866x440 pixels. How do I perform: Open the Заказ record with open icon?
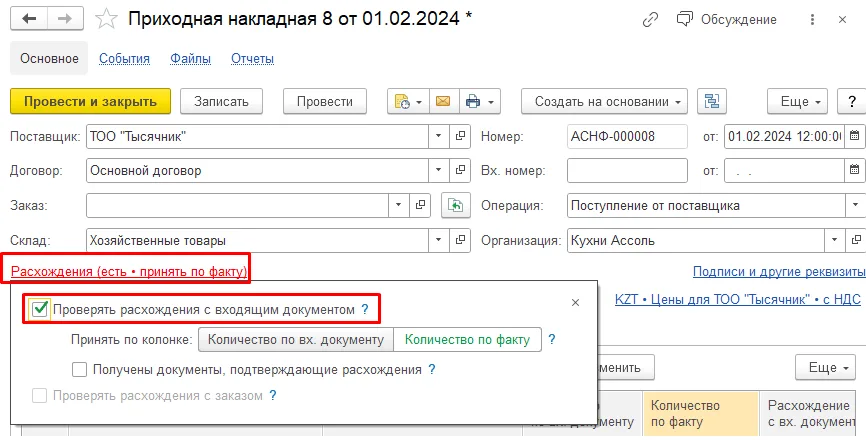pyautogui.click(x=420, y=205)
